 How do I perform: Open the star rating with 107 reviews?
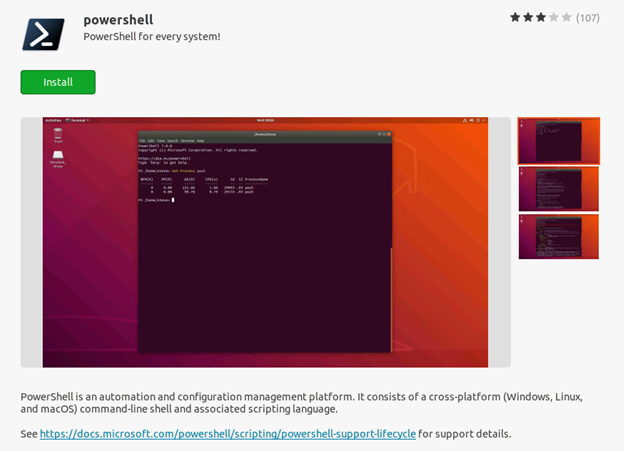pyautogui.click(x=555, y=18)
